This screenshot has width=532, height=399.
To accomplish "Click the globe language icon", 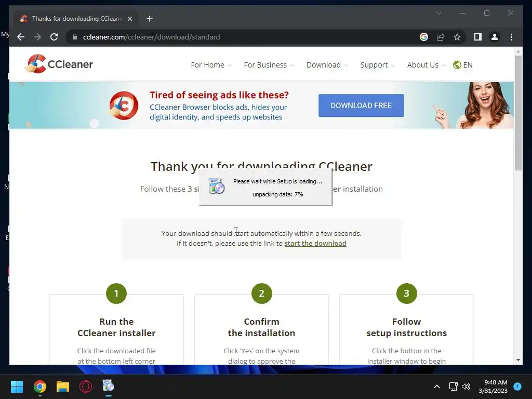I will pyautogui.click(x=457, y=65).
